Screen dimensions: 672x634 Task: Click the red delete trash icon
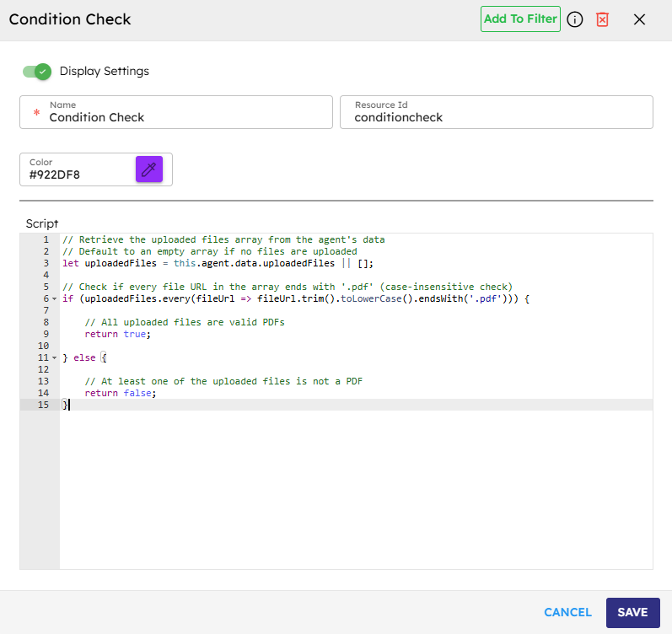pyautogui.click(x=602, y=19)
